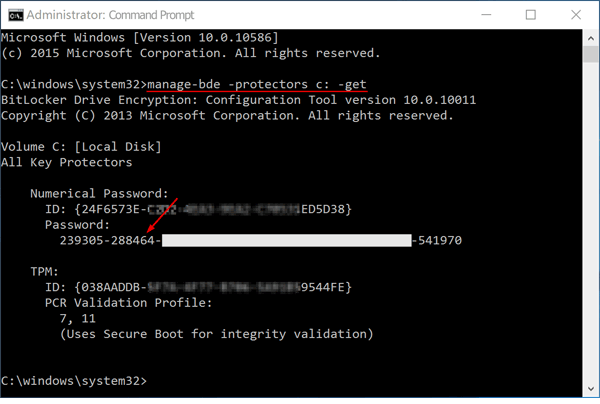Click the scrollbar up arrow

[x=589, y=37]
